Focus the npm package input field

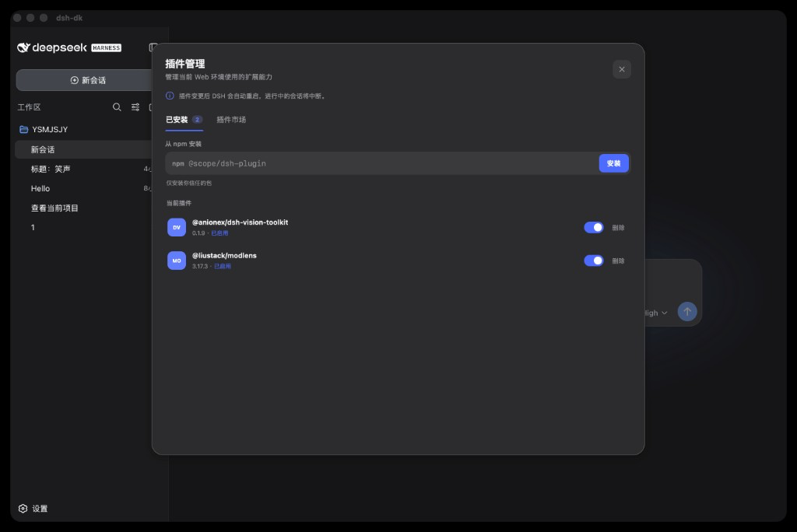point(382,163)
